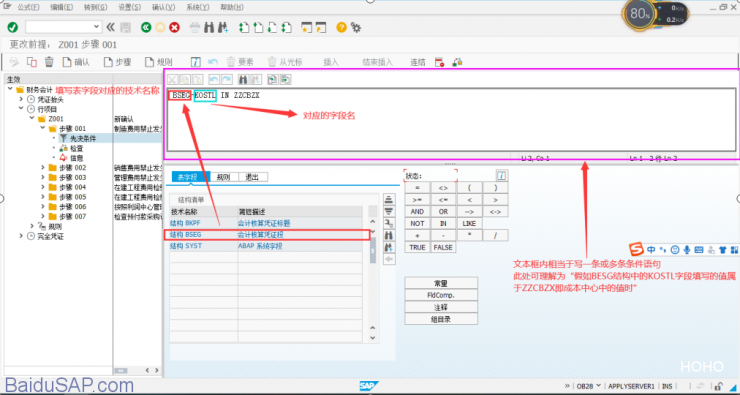Collapse the 行项目 tree node

click(x=21, y=109)
